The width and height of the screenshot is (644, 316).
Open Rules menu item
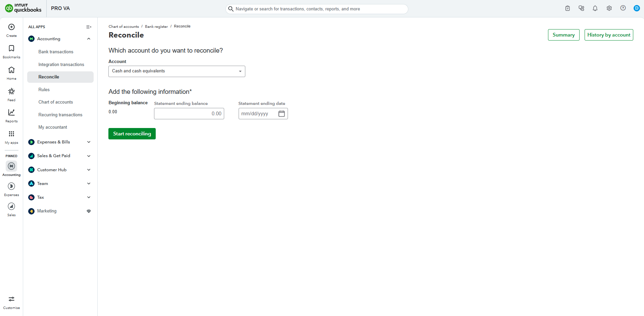pos(44,90)
